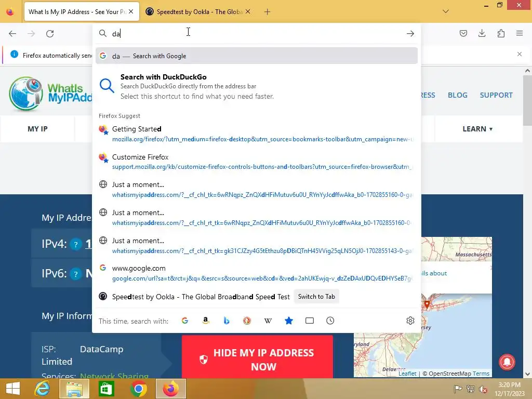The height and width of the screenshot is (399, 532).
Task: Open the Customize Firefox suggestion
Action: tap(257, 162)
